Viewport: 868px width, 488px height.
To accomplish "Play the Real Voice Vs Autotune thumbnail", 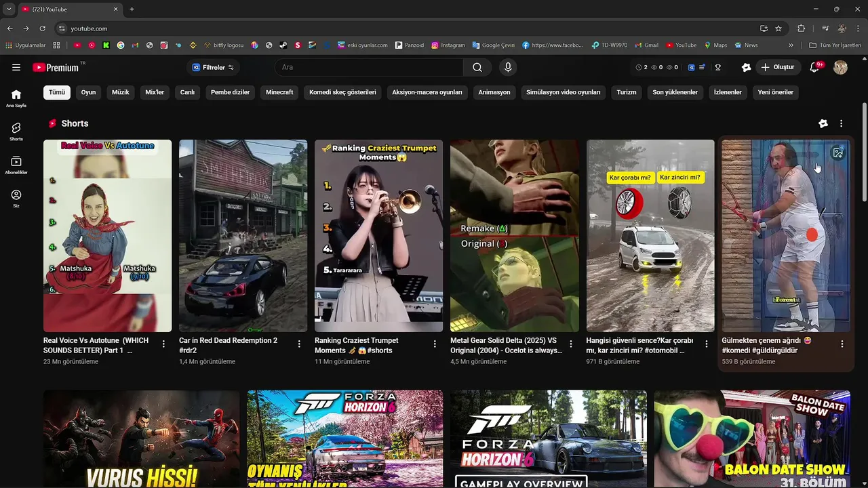I will [x=107, y=236].
